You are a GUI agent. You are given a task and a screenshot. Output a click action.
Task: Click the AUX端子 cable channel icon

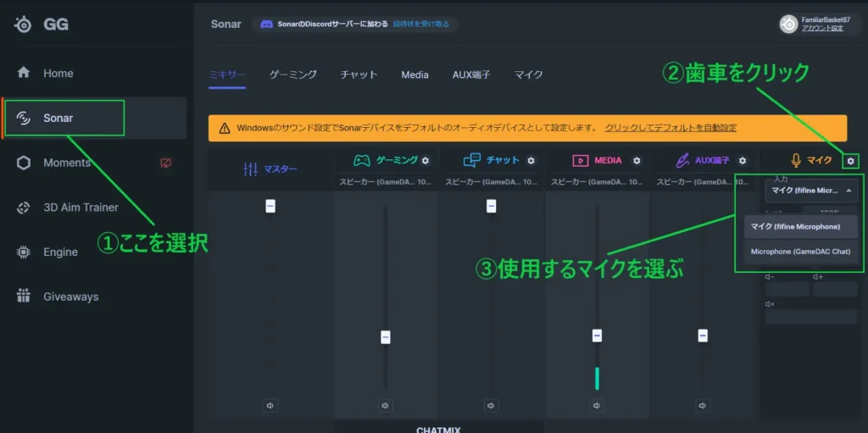click(682, 161)
